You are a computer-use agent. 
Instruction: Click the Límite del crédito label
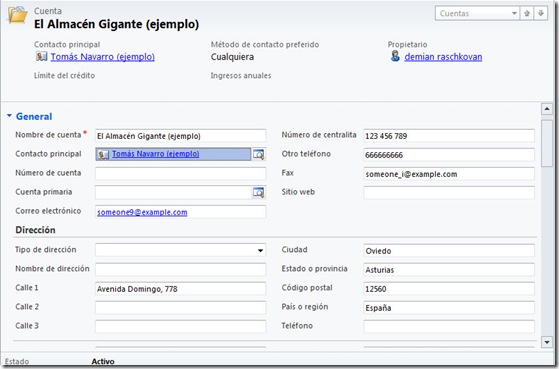coord(65,76)
